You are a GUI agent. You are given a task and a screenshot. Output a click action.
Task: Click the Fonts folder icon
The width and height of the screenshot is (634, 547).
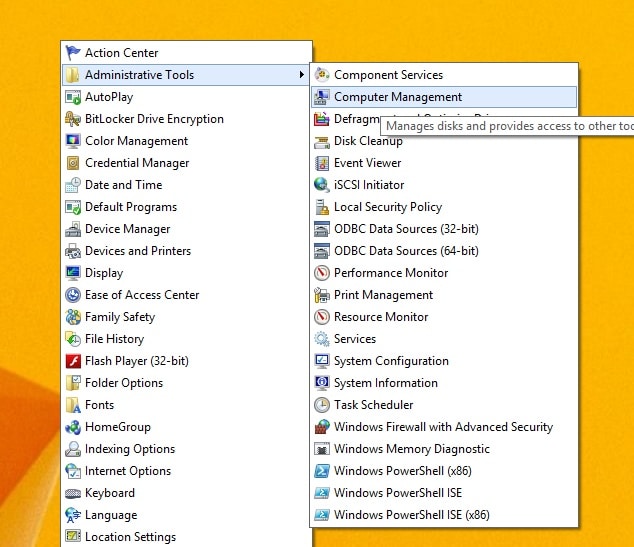point(73,405)
